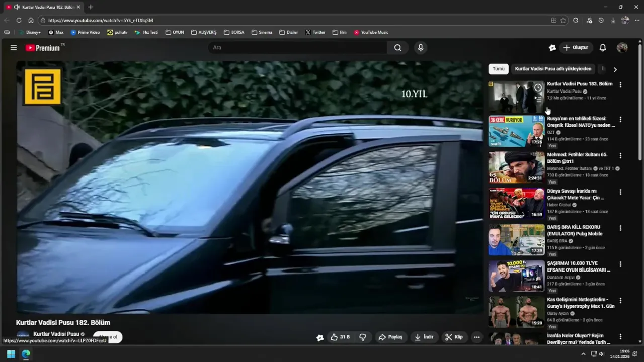644x362 pixels.
Task: Click the Ara search field
Action: (298, 48)
